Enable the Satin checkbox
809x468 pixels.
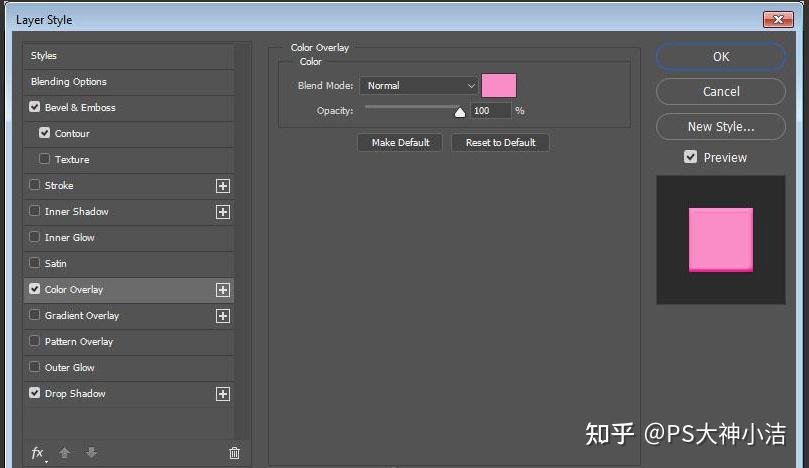[x=35, y=263]
